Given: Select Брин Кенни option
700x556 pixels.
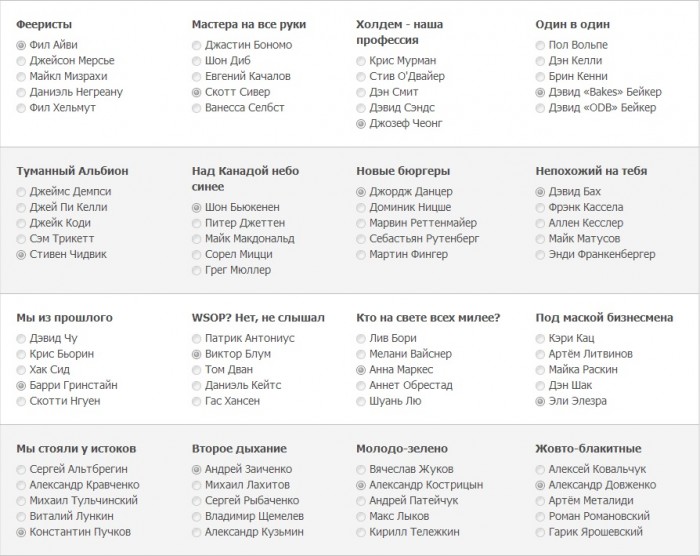Looking at the screenshot, I should (541, 76).
